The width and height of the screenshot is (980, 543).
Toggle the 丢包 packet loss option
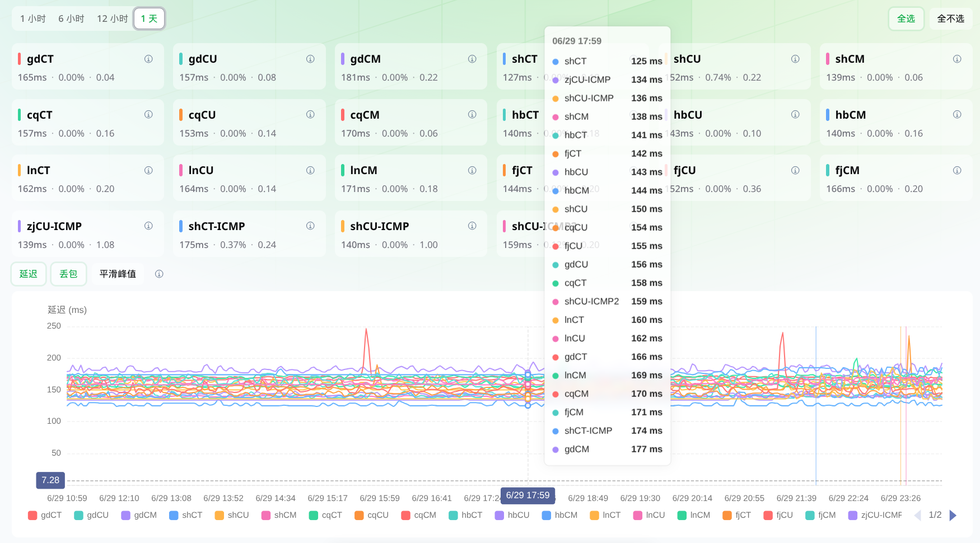[68, 274]
